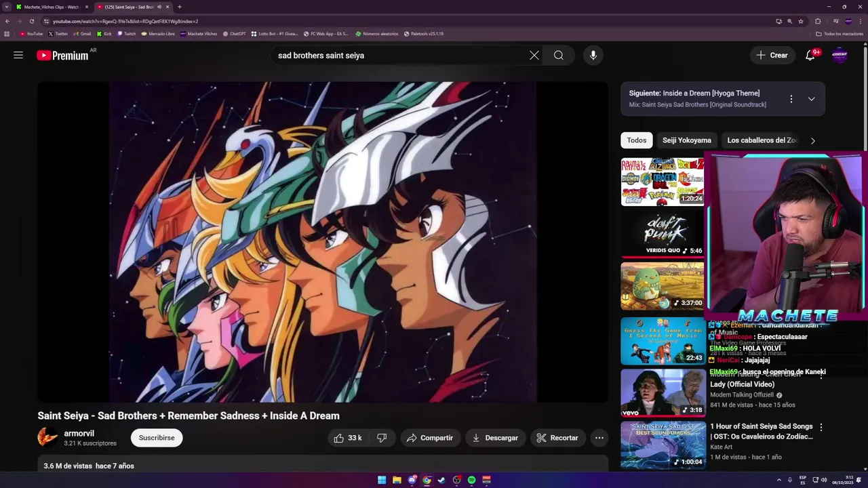The width and height of the screenshot is (868, 488).
Task: Open the 3:37:00 video thumbnail
Action: [663, 286]
